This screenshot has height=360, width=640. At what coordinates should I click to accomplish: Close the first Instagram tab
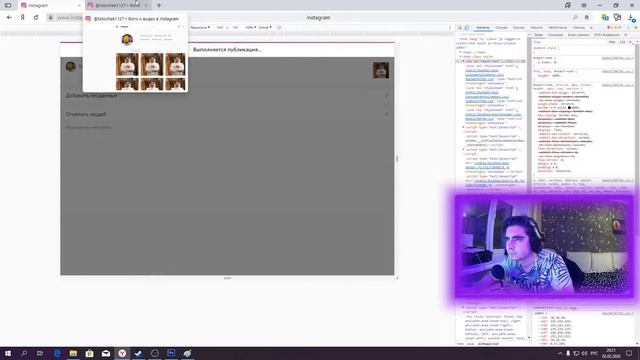click(x=79, y=5)
